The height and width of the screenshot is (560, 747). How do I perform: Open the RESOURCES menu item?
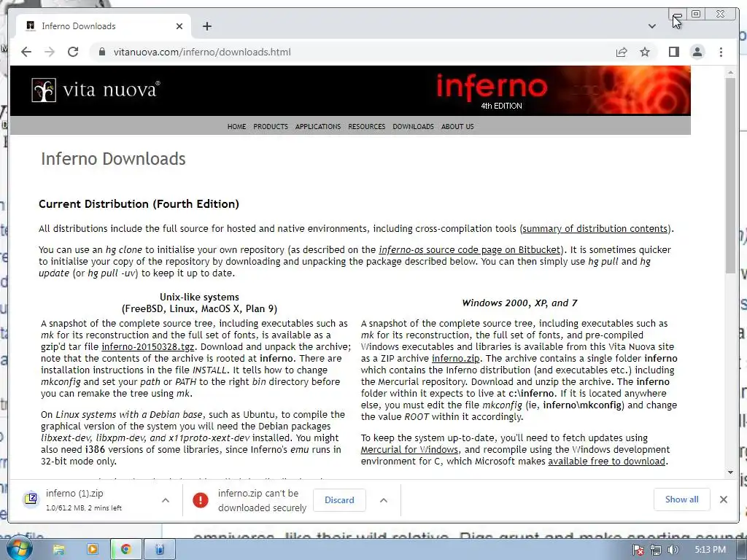pos(366,127)
